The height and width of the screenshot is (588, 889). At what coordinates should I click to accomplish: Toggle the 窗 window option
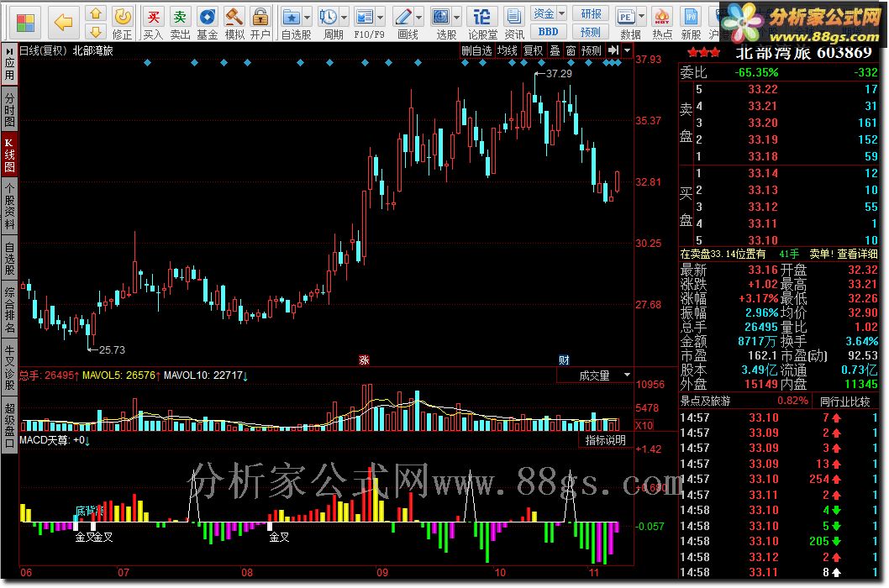click(571, 50)
